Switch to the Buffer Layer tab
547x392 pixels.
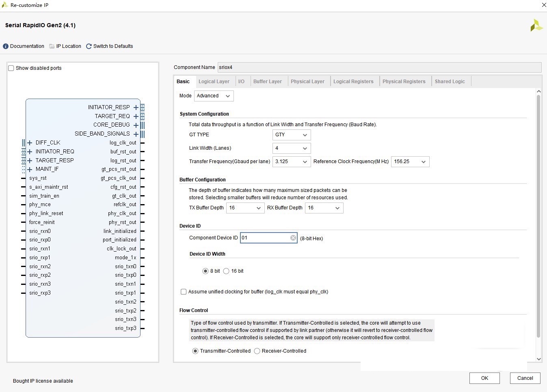[268, 82]
